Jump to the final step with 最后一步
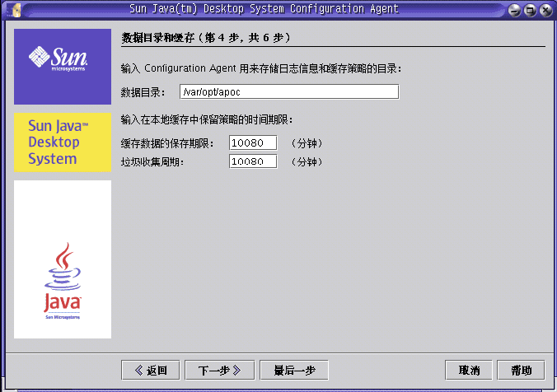Screen dimensions: 557x392 294,371
